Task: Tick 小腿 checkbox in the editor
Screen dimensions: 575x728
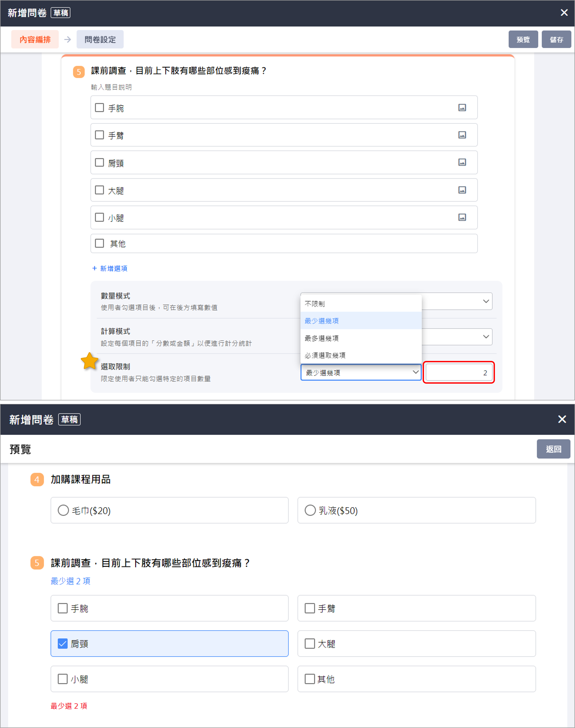Action: point(99,217)
